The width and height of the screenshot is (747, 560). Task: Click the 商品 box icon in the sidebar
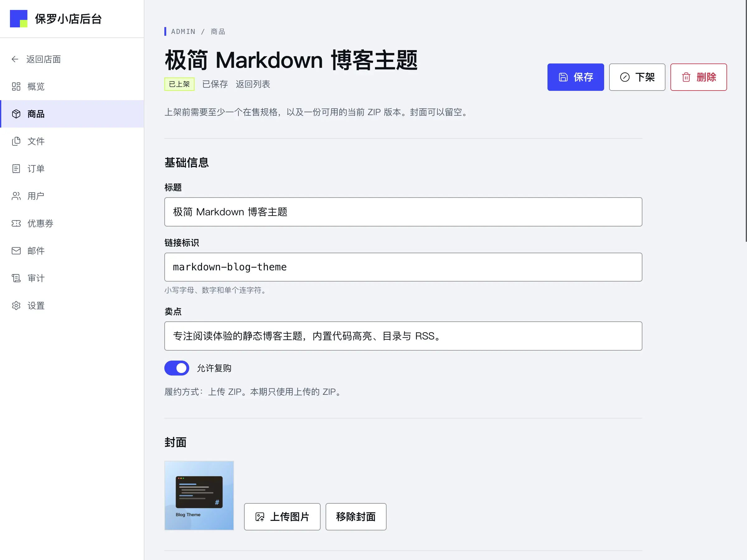(x=16, y=114)
